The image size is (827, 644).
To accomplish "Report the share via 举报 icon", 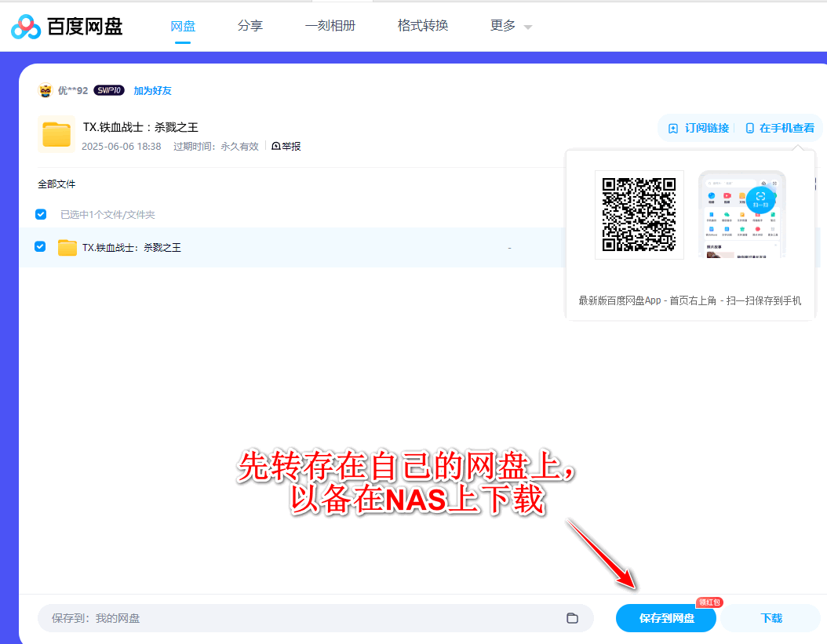I will click(x=276, y=146).
